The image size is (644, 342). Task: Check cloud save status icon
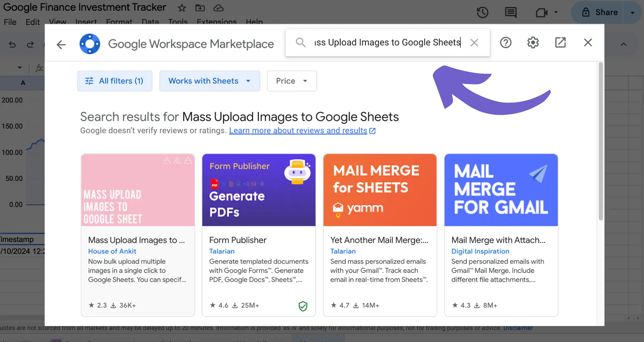click(218, 8)
